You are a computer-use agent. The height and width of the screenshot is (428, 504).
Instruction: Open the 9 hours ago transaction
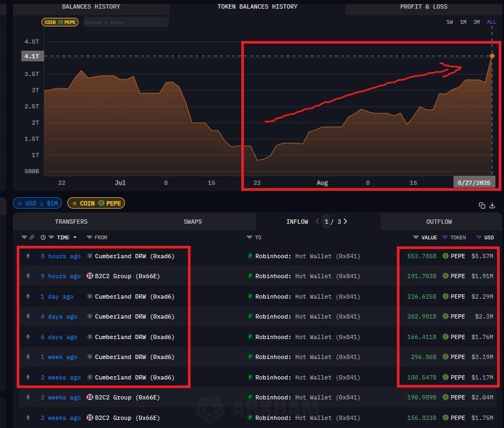coord(60,276)
